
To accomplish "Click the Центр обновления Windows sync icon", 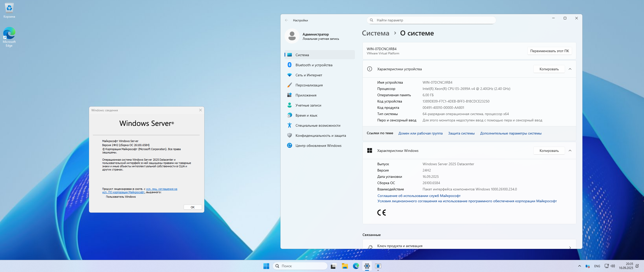I will click(290, 145).
